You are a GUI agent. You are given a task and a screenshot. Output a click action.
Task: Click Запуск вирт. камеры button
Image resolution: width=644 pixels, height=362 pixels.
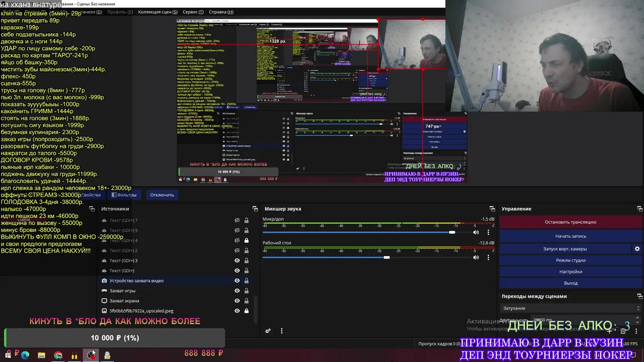[565, 248]
